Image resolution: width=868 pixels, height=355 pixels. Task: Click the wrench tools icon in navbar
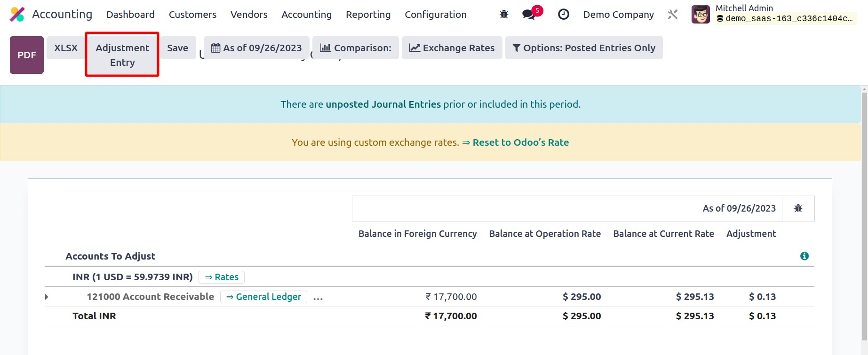[672, 15]
